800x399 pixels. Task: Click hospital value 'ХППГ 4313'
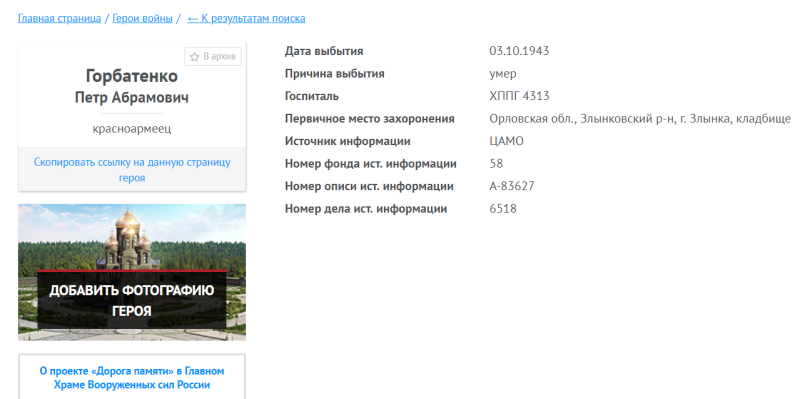(519, 96)
